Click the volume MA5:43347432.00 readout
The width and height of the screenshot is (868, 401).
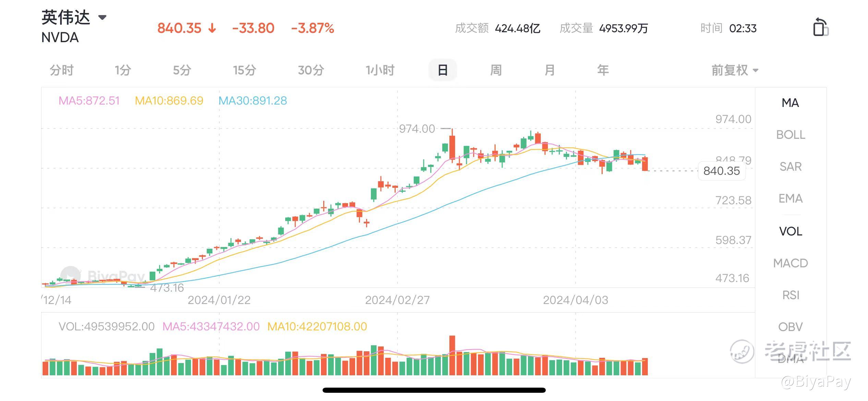pyautogui.click(x=211, y=326)
